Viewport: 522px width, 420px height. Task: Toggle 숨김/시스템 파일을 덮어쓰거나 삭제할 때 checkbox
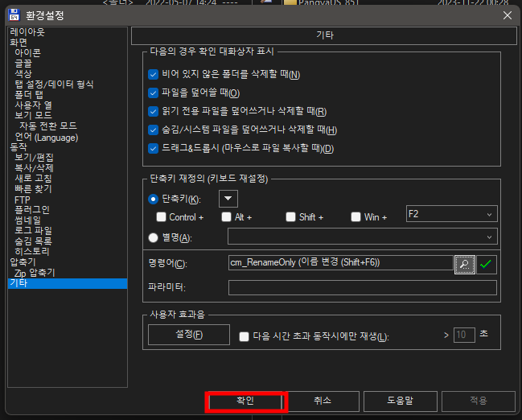pos(153,130)
